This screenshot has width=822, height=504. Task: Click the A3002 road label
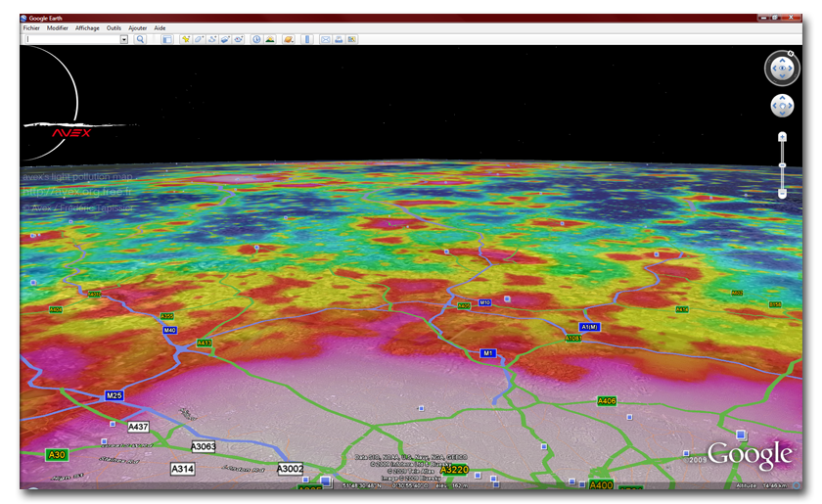(290, 469)
